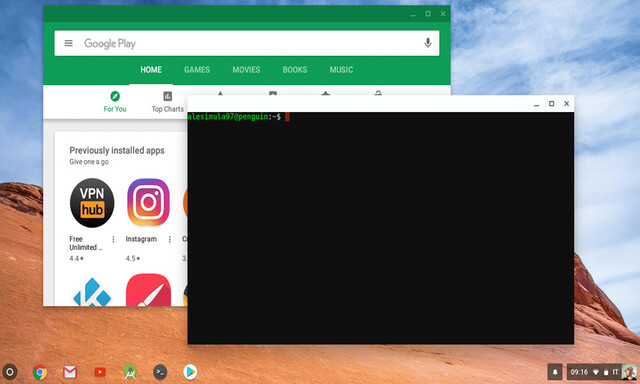Switch to the MUSIC tab
Image resolution: width=640 pixels, height=384 pixels.
tap(341, 70)
